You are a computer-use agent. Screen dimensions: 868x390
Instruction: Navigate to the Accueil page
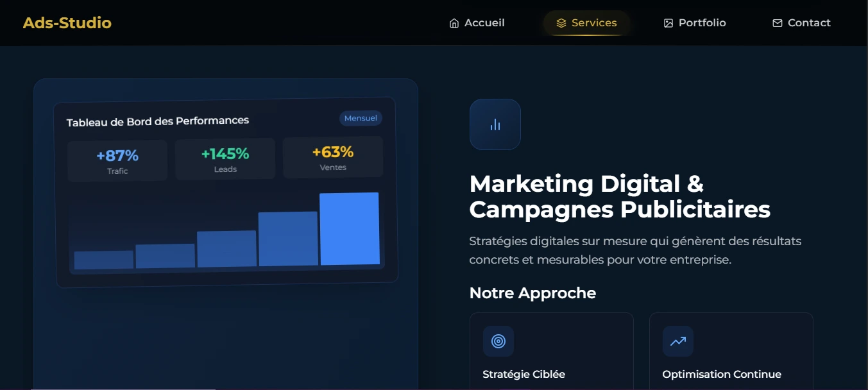[483, 22]
